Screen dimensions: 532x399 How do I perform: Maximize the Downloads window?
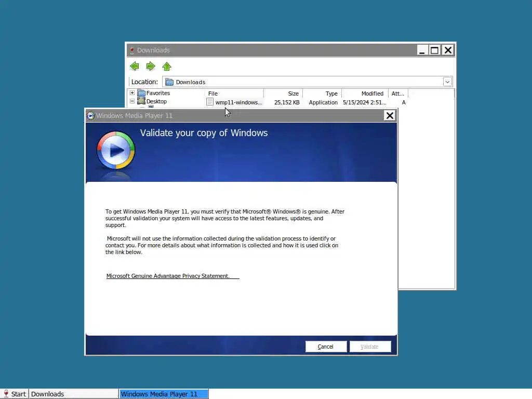coord(435,50)
